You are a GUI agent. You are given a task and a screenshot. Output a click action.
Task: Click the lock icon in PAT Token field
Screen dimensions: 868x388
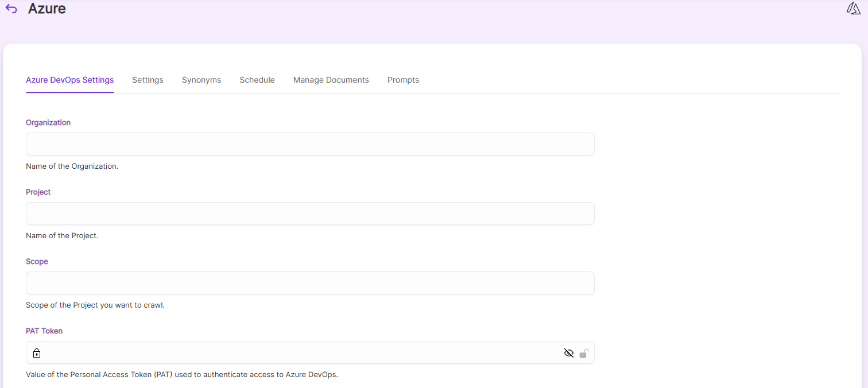coord(37,353)
